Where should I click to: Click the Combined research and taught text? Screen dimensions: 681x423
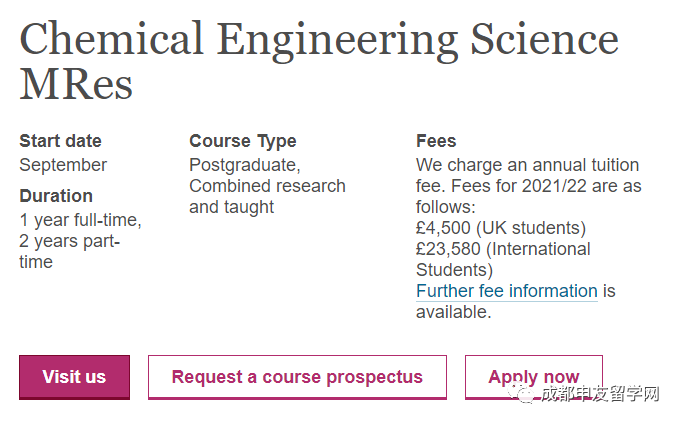tap(267, 197)
